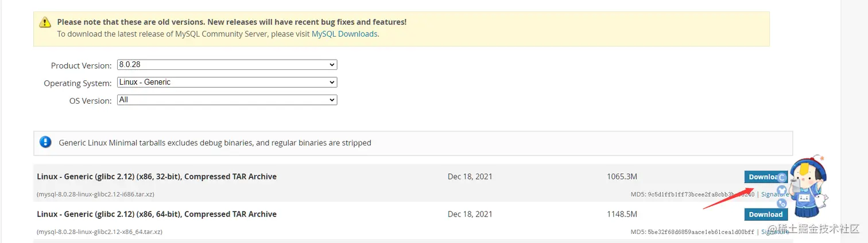
Task: Open the Signature link for the 64-bit archive
Action: (x=774, y=232)
